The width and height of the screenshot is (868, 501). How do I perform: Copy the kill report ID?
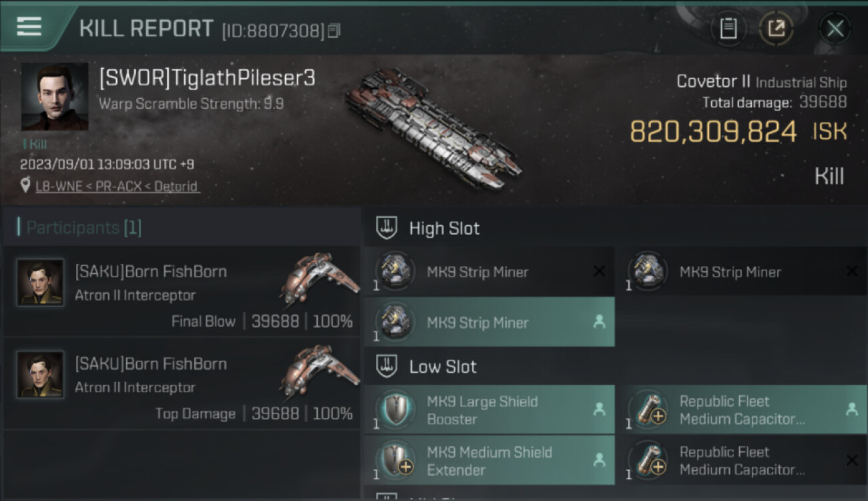(x=334, y=31)
